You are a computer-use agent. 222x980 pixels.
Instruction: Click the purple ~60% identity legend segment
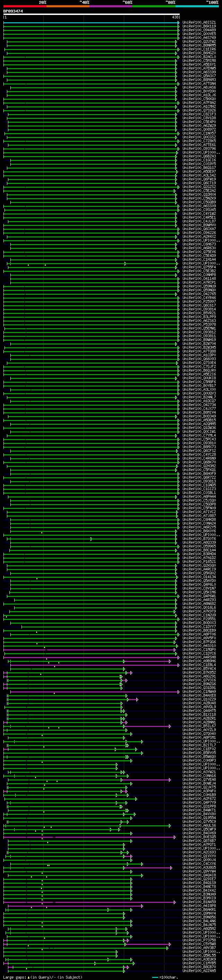coord(111,6)
